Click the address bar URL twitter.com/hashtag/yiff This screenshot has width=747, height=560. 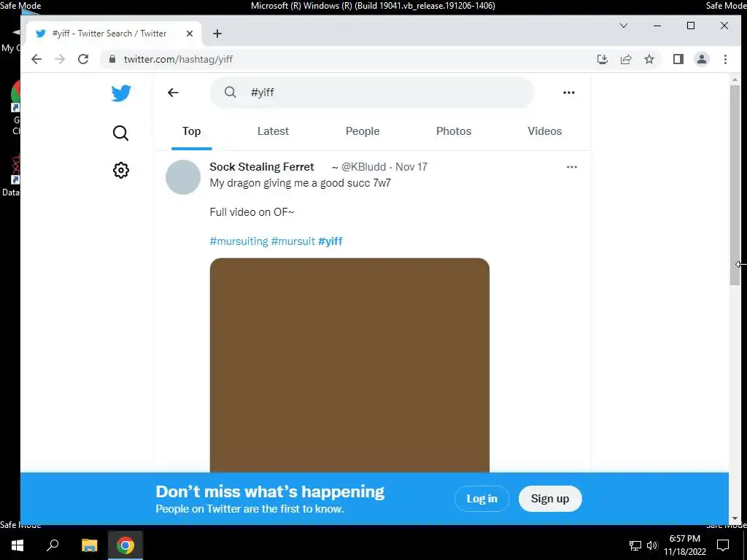178,59
